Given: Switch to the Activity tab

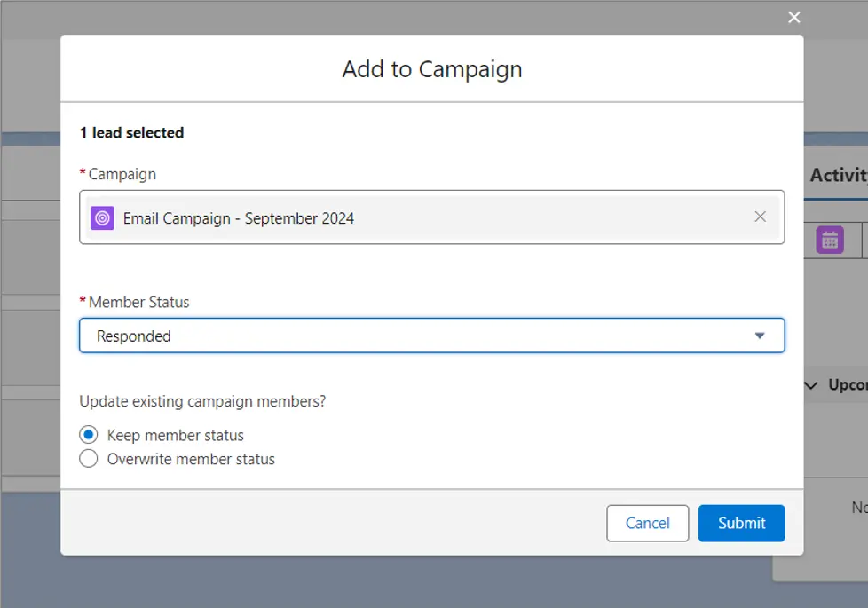Looking at the screenshot, I should 838,175.
